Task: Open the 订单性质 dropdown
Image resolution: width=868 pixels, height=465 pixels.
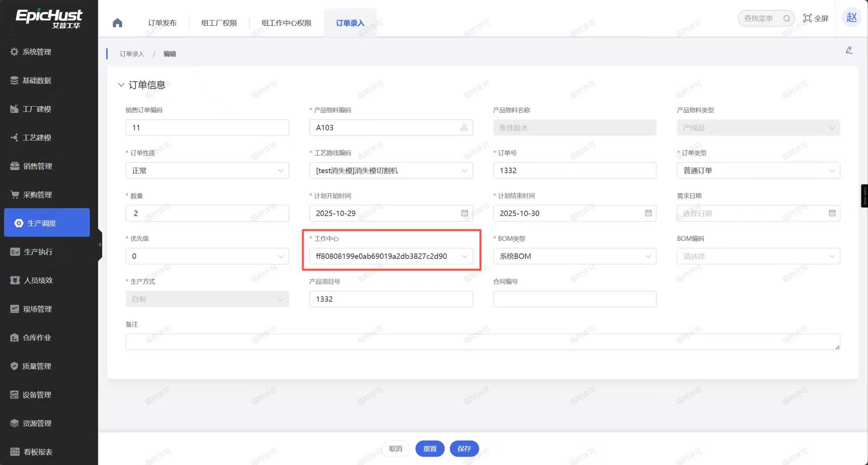Action: coord(207,170)
